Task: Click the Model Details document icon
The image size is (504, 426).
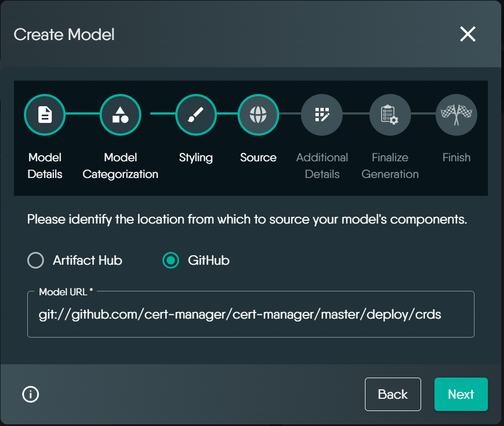Action: point(45,115)
